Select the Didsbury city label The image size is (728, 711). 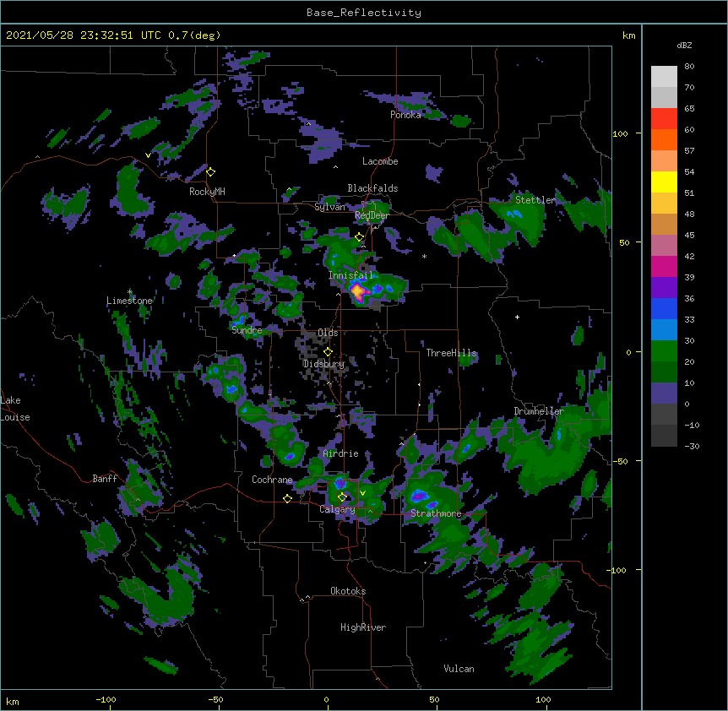[324, 364]
